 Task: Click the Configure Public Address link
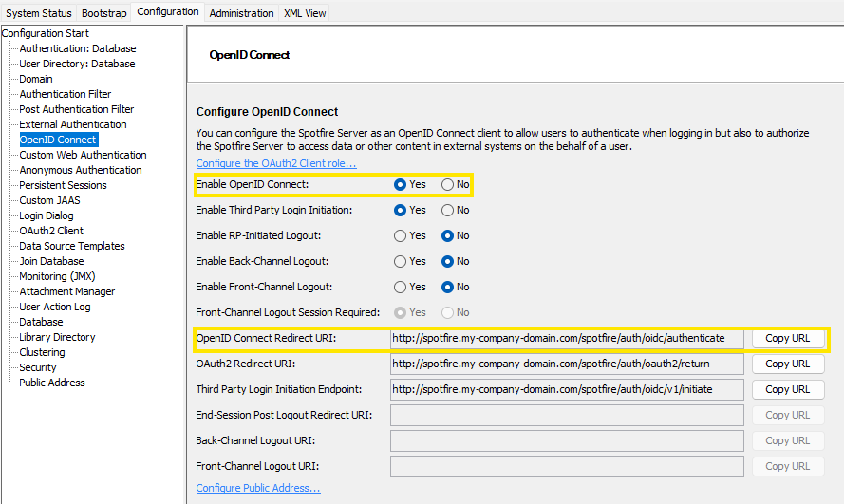[257, 488]
